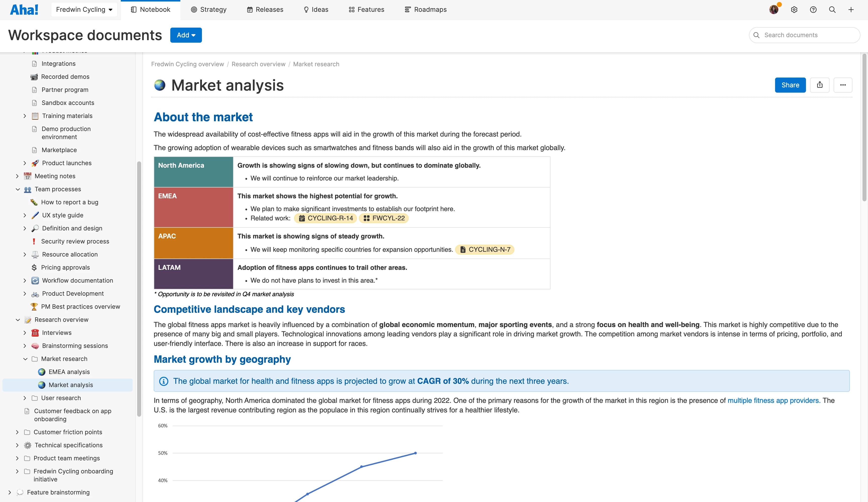Click the plus icon in top bar
This screenshot has width=868, height=502.
851,10
